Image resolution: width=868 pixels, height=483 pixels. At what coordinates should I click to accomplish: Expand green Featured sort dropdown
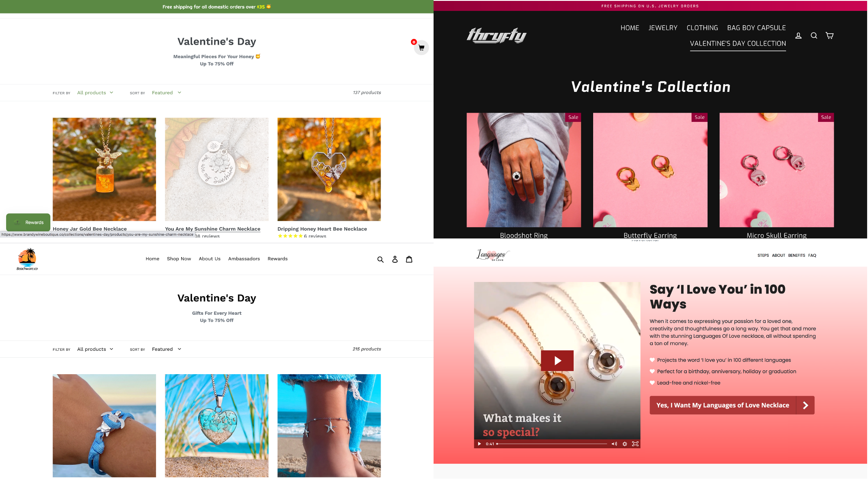pos(166,93)
